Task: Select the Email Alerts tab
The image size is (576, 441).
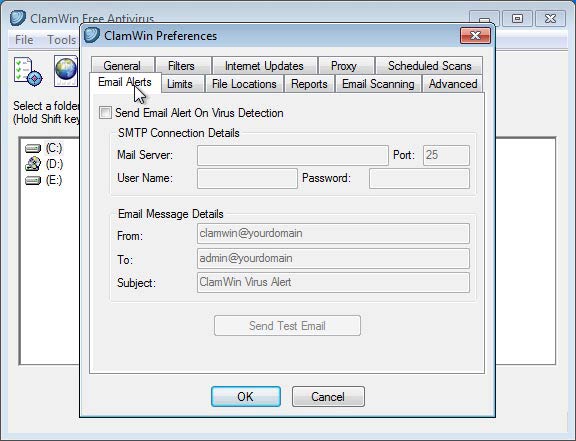Action: (x=125, y=82)
